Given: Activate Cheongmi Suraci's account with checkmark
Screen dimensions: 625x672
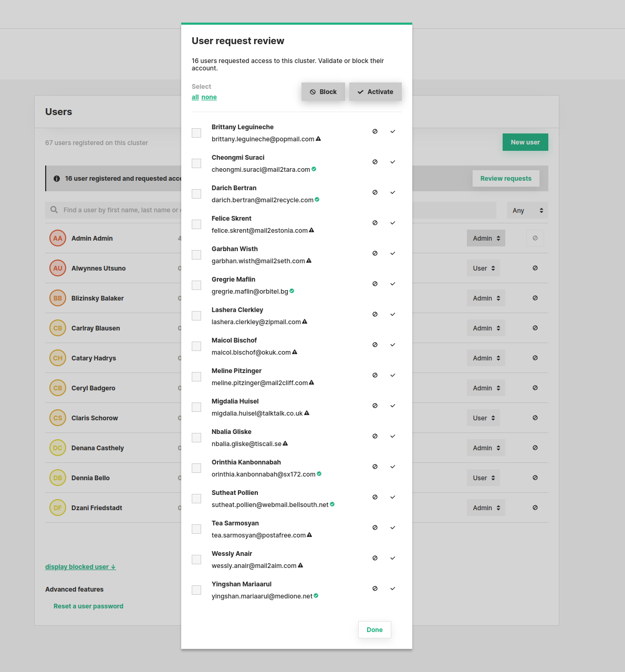Looking at the screenshot, I should pyautogui.click(x=392, y=162).
